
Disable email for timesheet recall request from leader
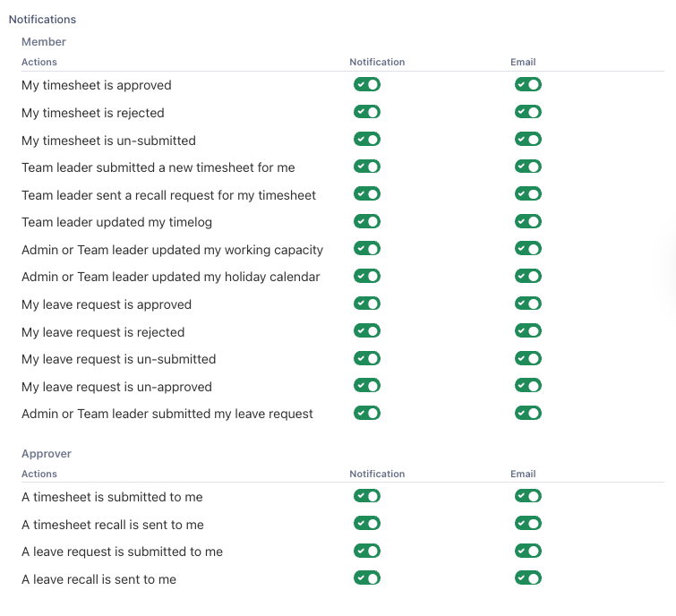528,194
